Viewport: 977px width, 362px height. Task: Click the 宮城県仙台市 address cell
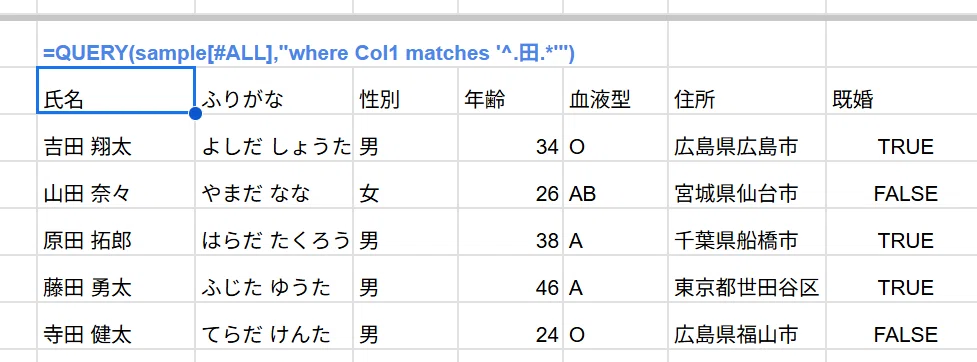point(746,185)
